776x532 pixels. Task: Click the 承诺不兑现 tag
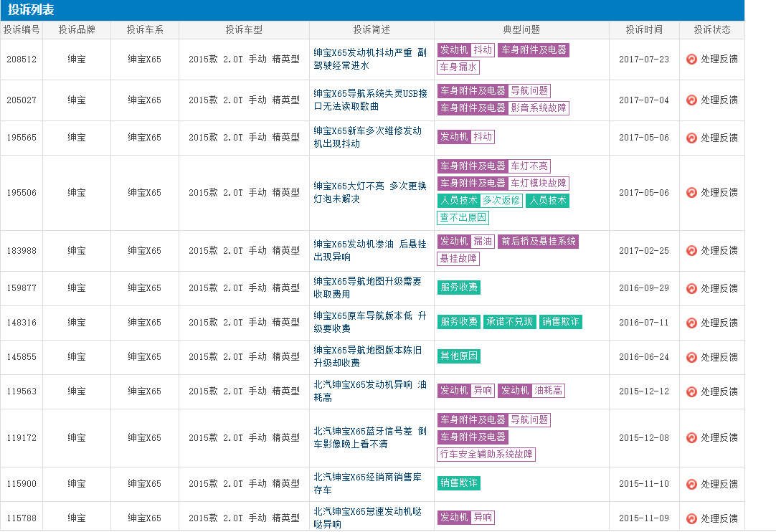point(509,322)
